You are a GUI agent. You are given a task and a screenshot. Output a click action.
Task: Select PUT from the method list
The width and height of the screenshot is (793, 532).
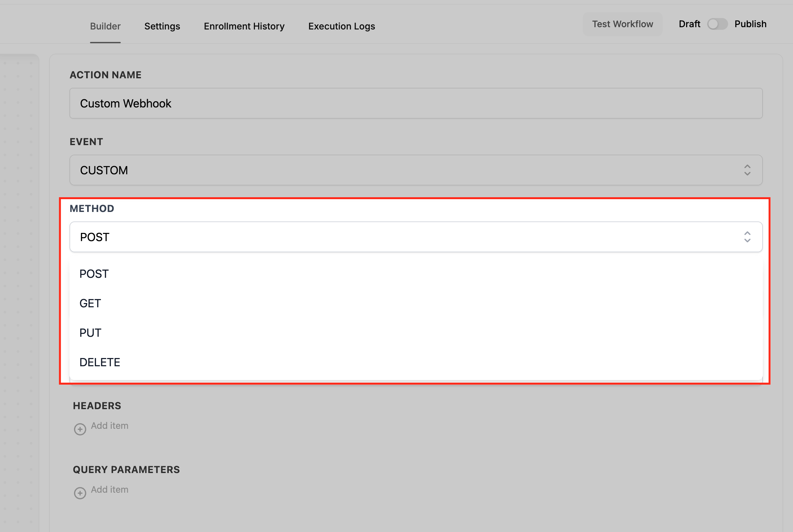(90, 333)
